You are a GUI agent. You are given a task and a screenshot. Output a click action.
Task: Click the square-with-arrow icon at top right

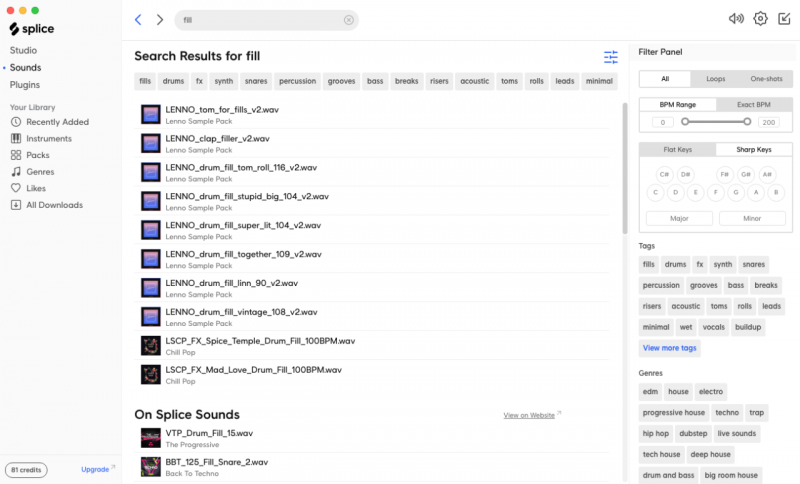pyautogui.click(x=784, y=19)
